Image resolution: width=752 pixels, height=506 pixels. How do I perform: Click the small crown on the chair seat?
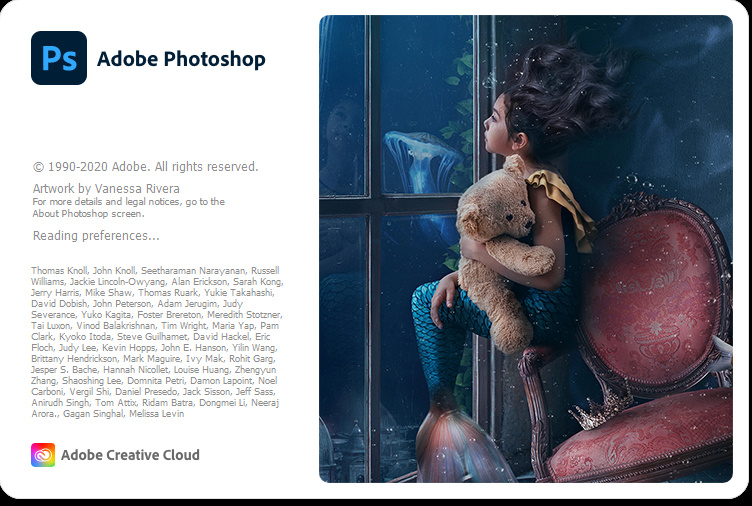coord(601,409)
